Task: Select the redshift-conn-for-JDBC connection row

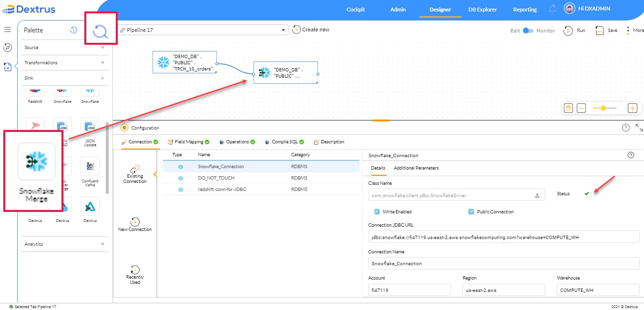Action: pyautogui.click(x=261, y=190)
